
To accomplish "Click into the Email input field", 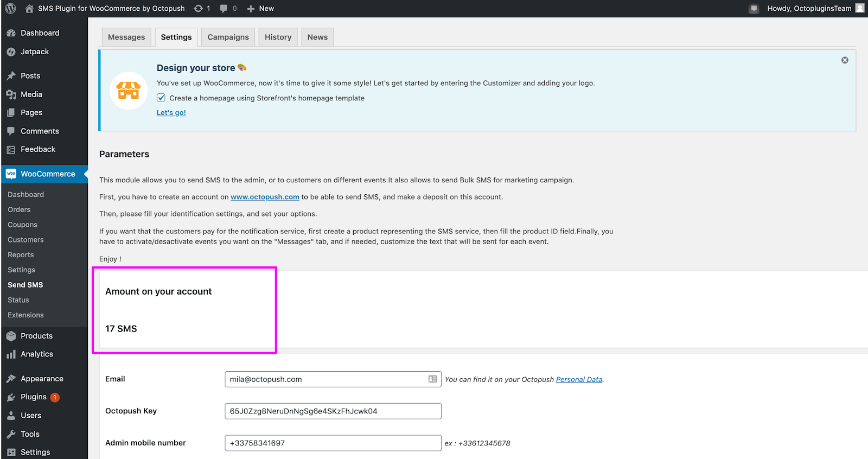I will click(x=333, y=379).
